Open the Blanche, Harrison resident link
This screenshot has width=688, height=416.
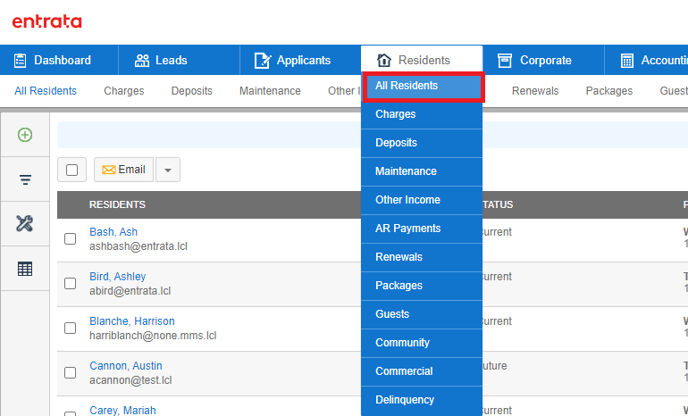(x=132, y=321)
